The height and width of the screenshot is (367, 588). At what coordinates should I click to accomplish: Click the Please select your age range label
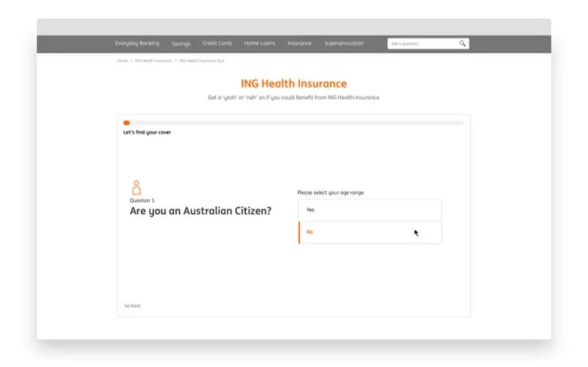point(331,193)
